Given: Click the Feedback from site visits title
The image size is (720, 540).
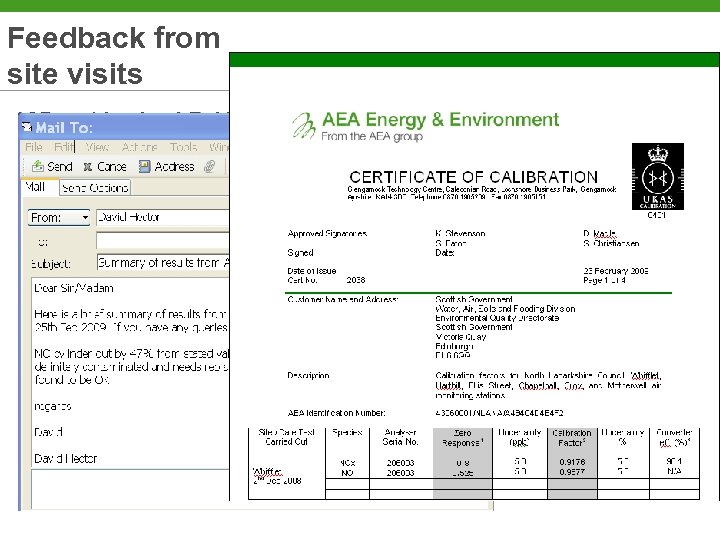Looking at the screenshot, I should [x=114, y=56].
